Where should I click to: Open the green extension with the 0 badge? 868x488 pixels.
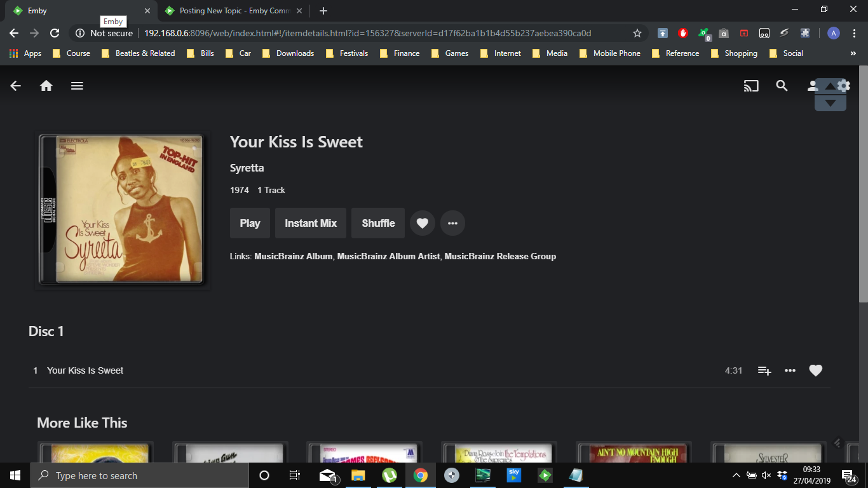click(704, 33)
